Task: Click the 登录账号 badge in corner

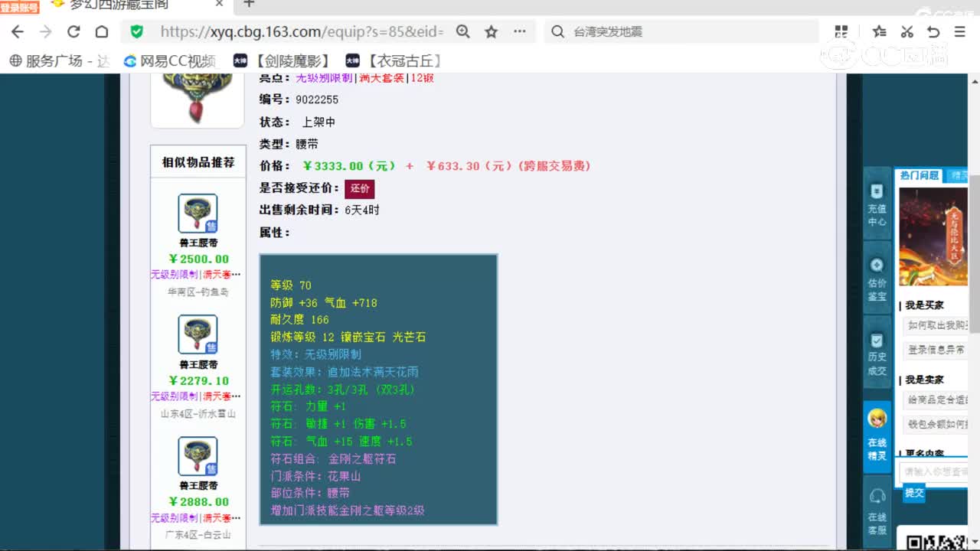Action: click(19, 7)
